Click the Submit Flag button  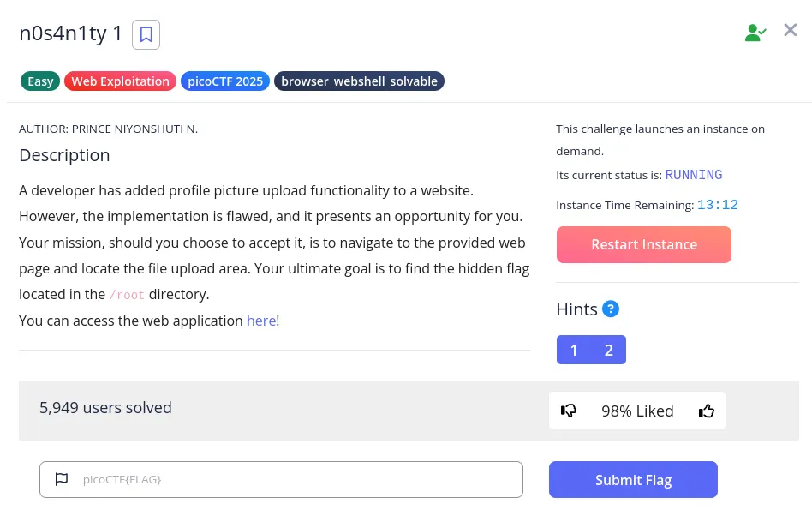click(633, 480)
